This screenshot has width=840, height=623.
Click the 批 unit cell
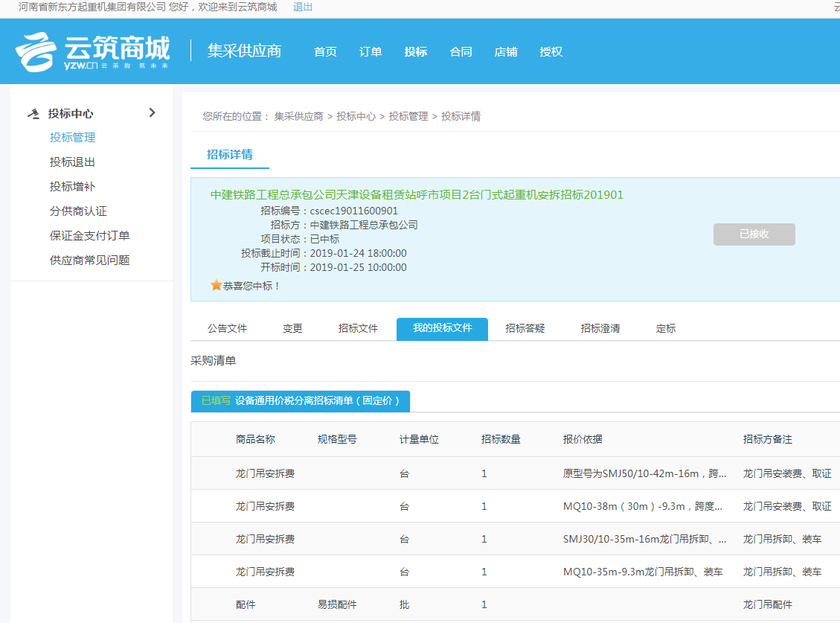(x=405, y=605)
